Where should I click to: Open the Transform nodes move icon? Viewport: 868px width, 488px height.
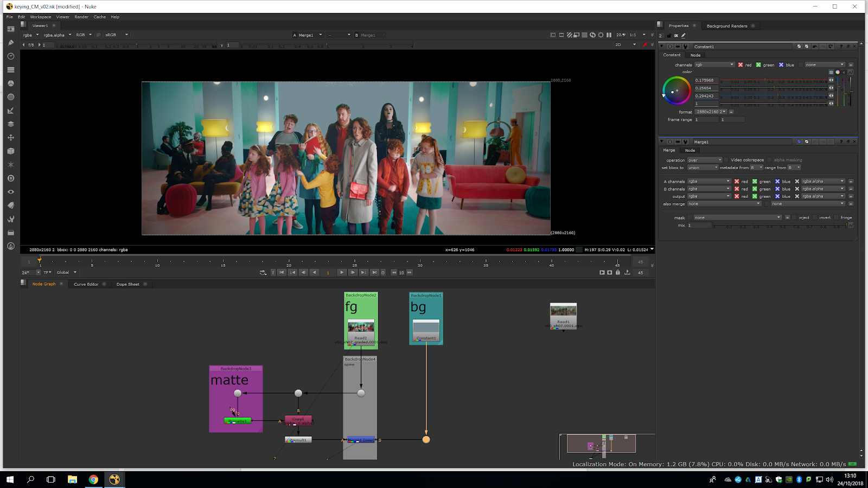click(10, 138)
